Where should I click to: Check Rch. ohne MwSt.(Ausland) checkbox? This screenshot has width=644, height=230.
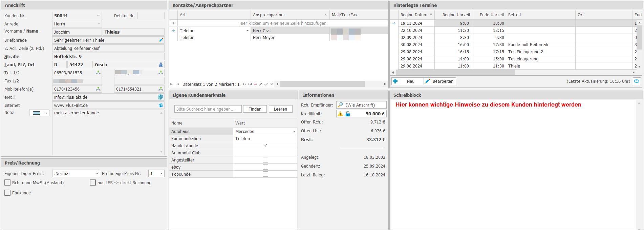7,183
